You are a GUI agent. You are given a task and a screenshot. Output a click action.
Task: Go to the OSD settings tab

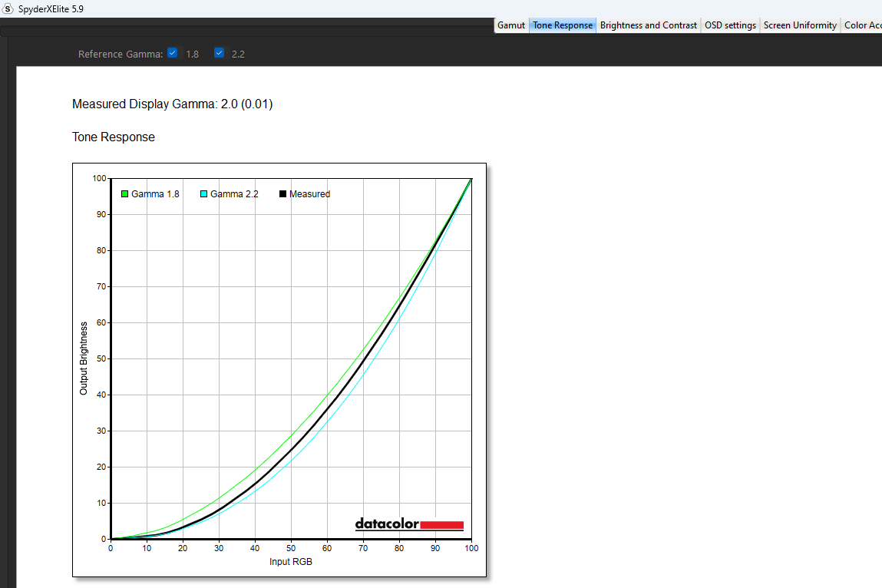[730, 25]
